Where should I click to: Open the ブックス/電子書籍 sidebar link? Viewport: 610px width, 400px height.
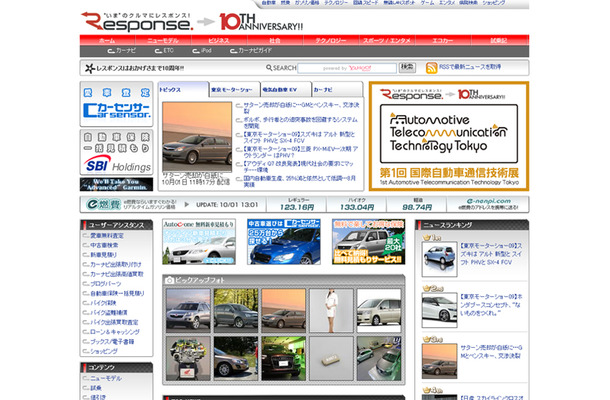[x=112, y=342]
